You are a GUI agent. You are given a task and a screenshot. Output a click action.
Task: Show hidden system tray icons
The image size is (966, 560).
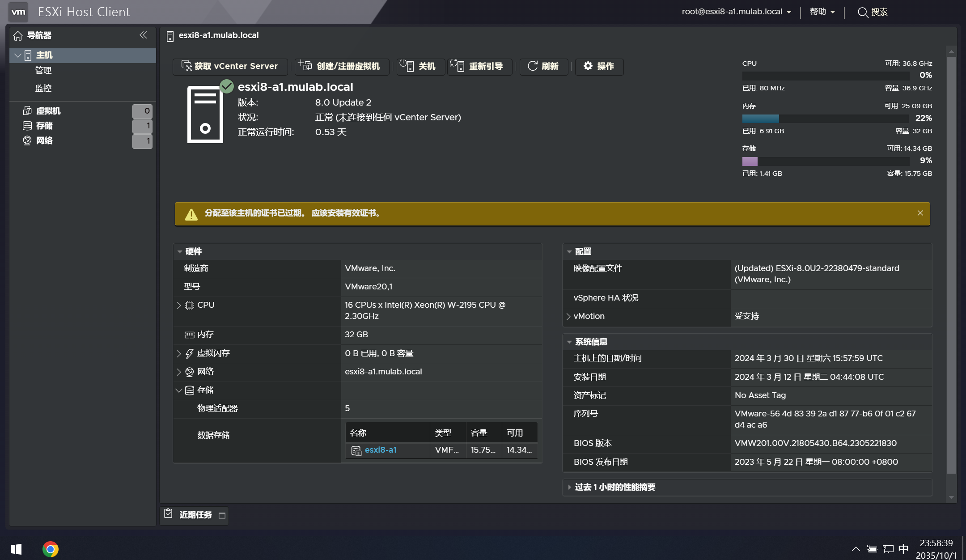(x=856, y=549)
